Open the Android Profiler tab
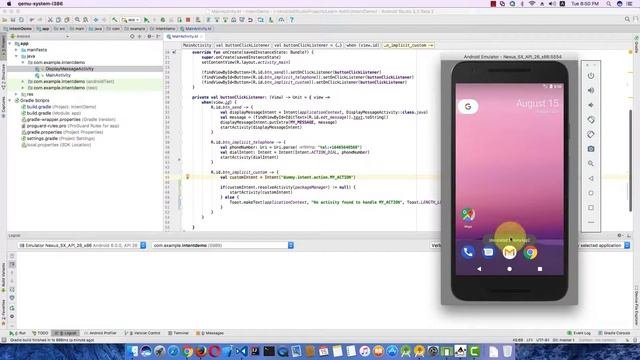The height and width of the screenshot is (360, 640). tap(100, 333)
